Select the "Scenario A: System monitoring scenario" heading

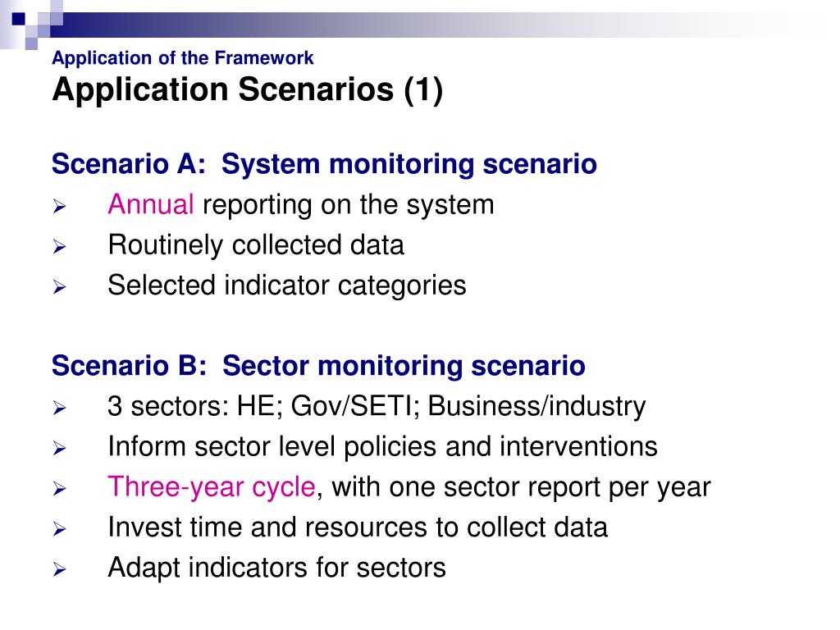[324, 164]
